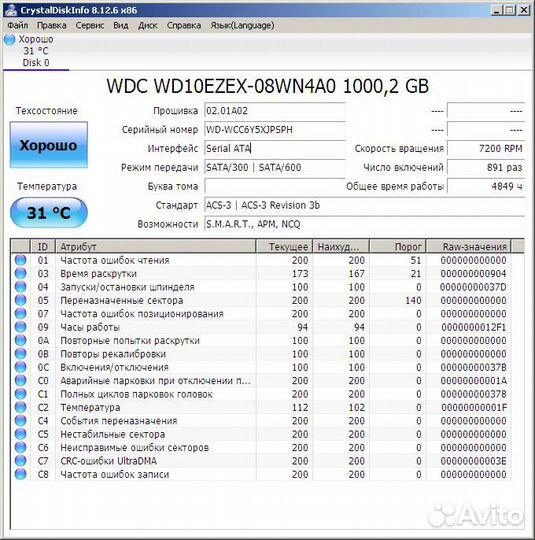Click the Raw-значения column header
The width and height of the screenshot is (535, 540).
[x=468, y=247]
